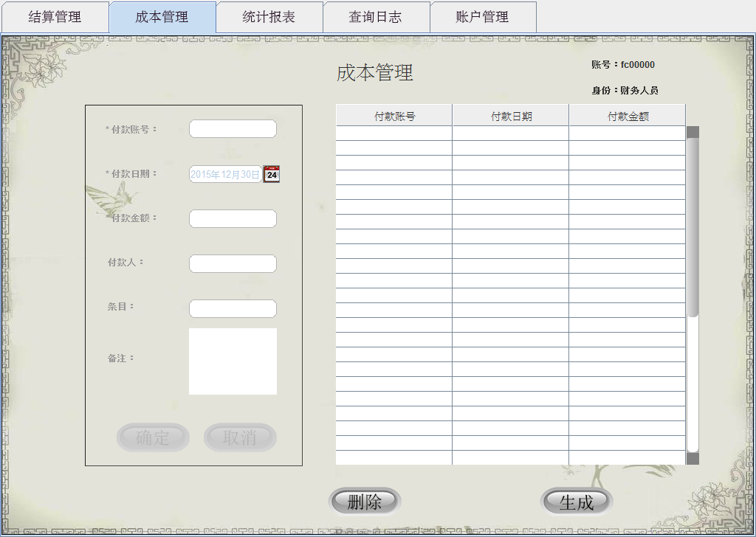Open the calendar icon next to 付款日期
Screen dimensions: 756x537
[270, 174]
